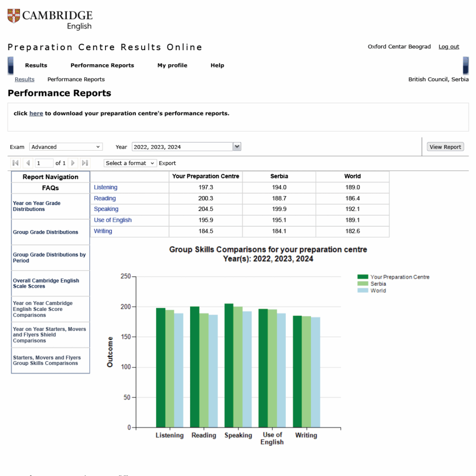476x476 pixels.
Task: Go to first report page icon
Action: [x=15, y=163]
